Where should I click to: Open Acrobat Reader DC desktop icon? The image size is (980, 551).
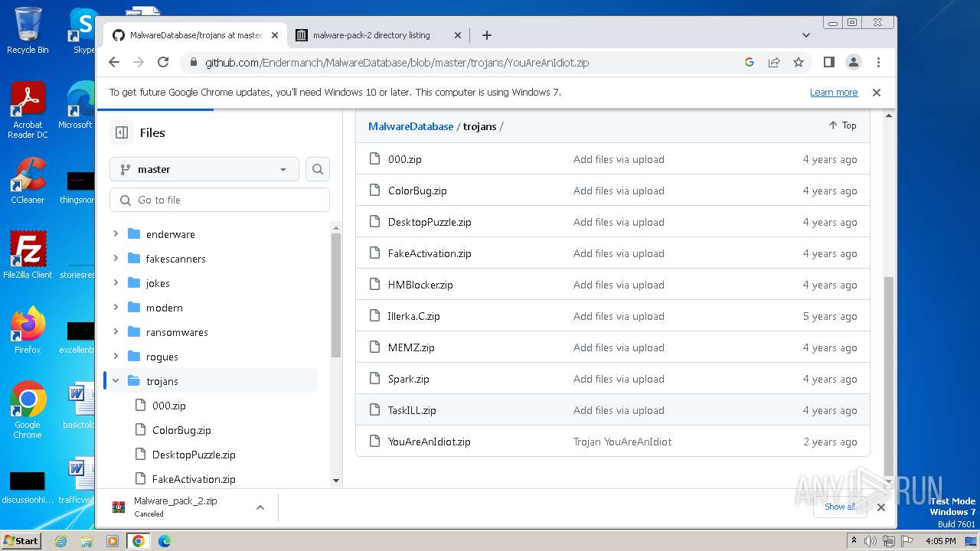(x=28, y=109)
